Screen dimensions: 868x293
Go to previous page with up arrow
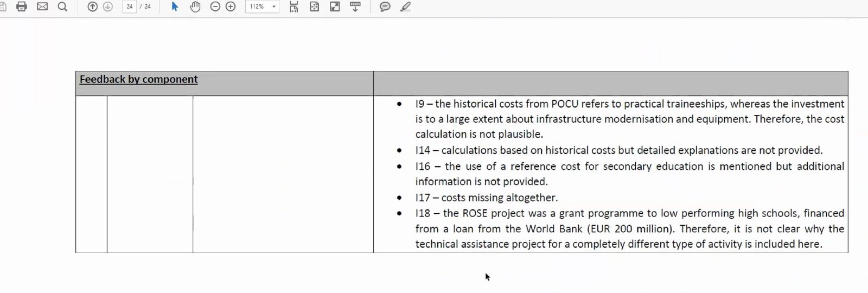tap(93, 7)
